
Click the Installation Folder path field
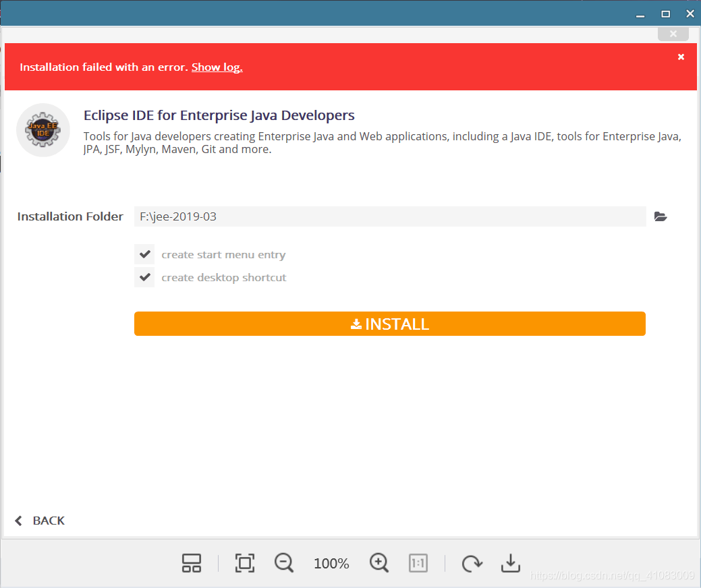tap(390, 216)
